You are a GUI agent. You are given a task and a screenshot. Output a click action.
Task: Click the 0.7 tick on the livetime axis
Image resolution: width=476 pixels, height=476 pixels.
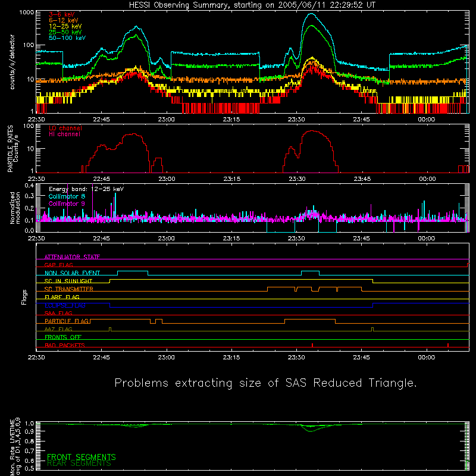pyautogui.click(x=29, y=451)
